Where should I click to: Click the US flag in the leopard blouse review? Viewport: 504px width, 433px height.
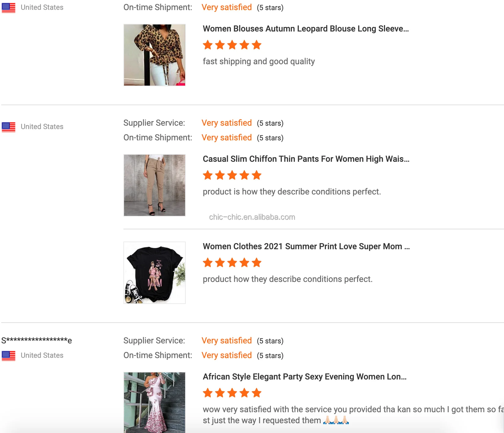pyautogui.click(x=9, y=8)
